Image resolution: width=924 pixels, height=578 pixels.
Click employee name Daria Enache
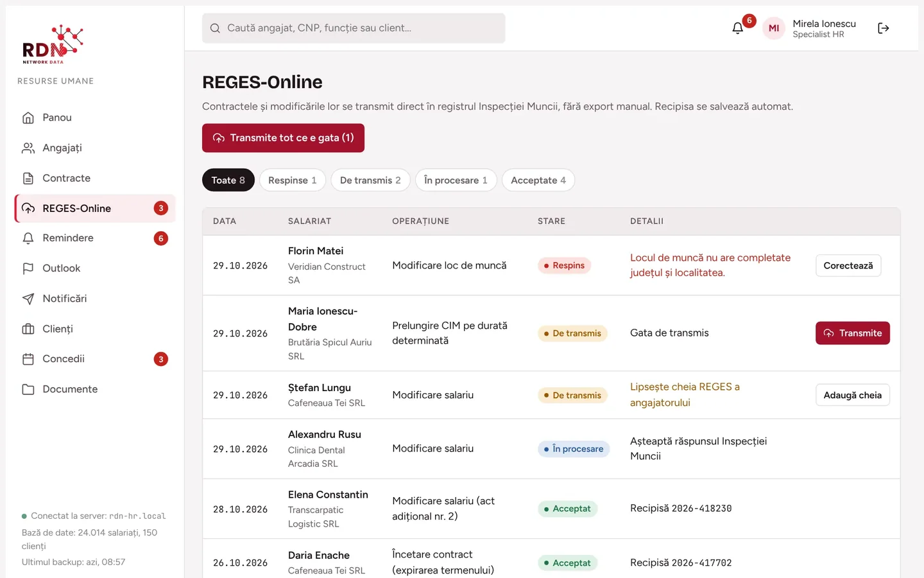(x=319, y=556)
